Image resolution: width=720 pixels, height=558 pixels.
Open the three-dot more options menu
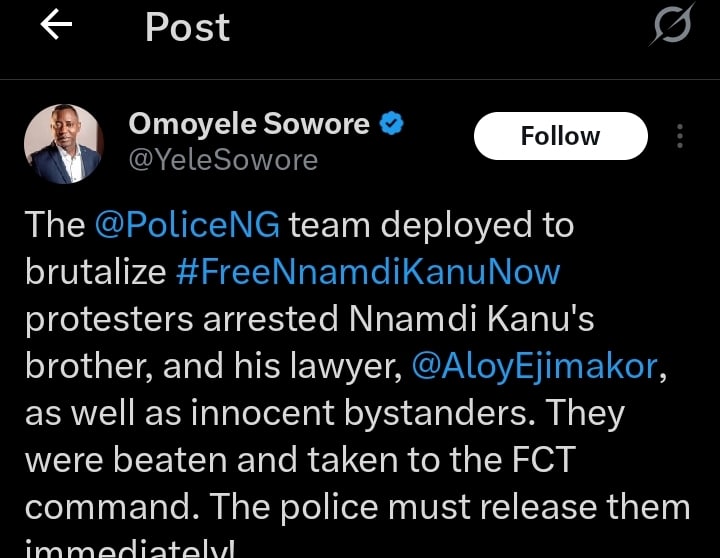point(680,137)
